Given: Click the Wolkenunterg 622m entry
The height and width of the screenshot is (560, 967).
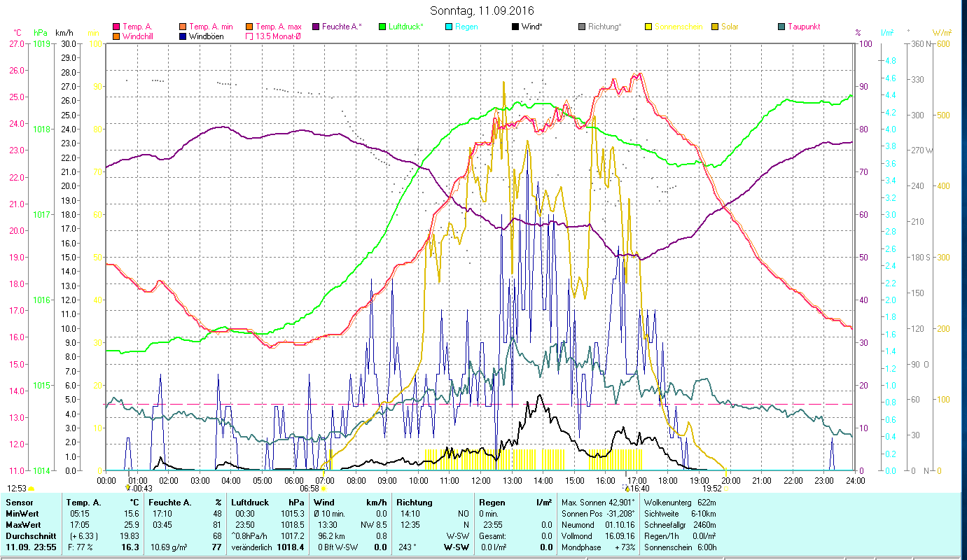Looking at the screenshot, I should (x=680, y=503).
